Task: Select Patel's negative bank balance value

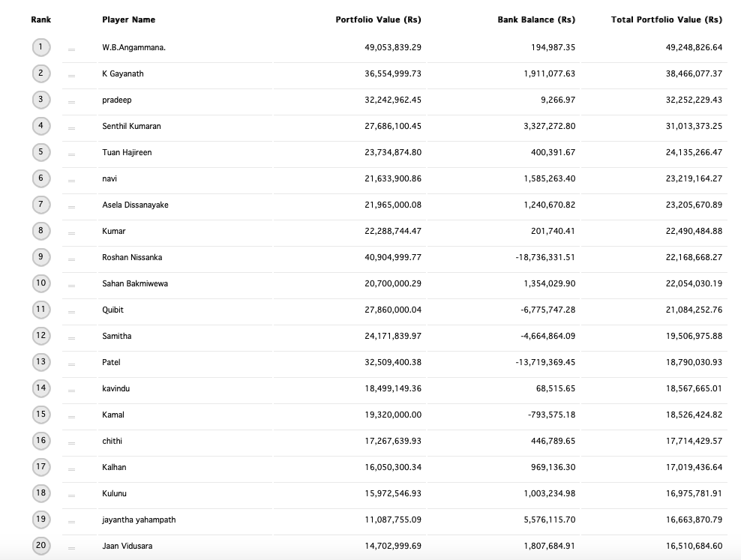Action: click(545, 362)
